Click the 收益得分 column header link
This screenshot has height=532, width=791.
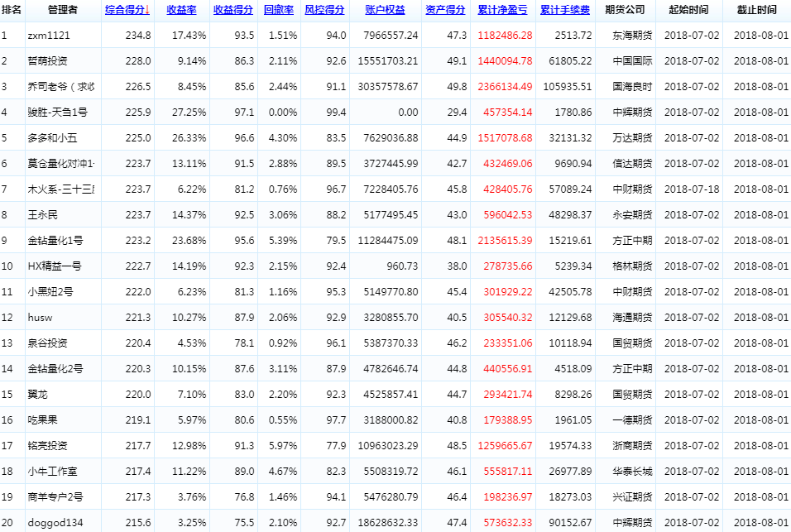click(233, 10)
